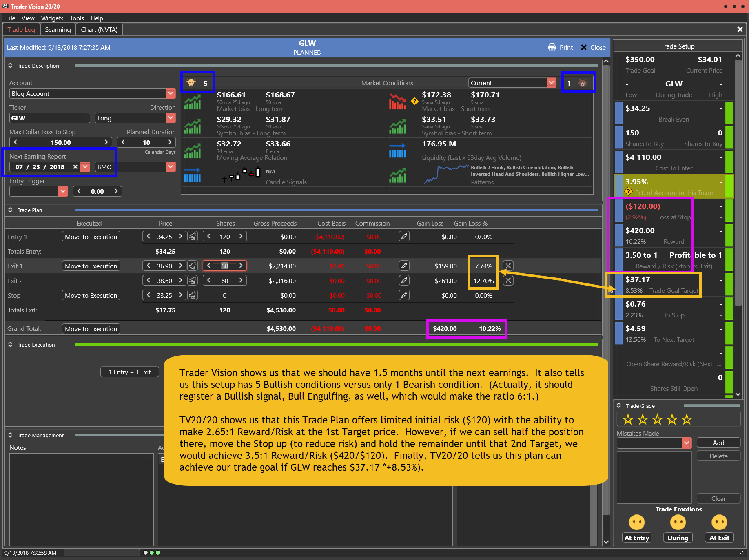Move Entry 1 to Execution
This screenshot has height=560, width=749.
point(91,237)
